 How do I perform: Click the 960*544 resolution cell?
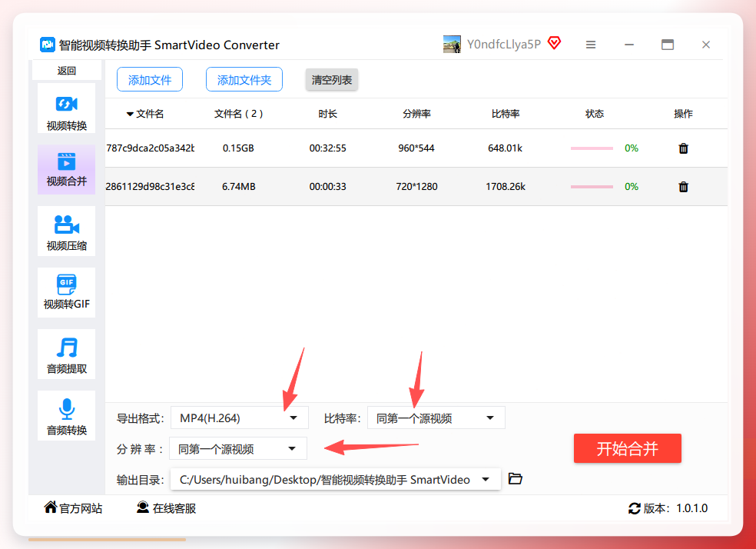[x=416, y=148]
